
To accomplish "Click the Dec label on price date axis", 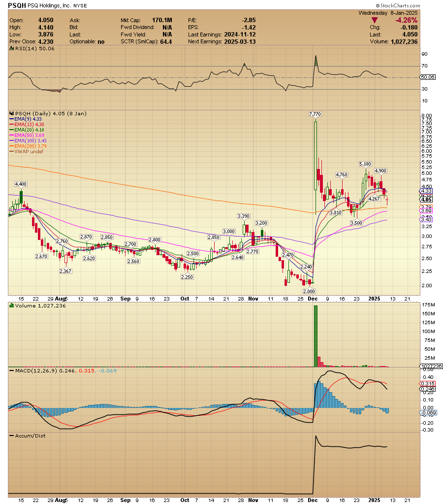I will [x=313, y=299].
